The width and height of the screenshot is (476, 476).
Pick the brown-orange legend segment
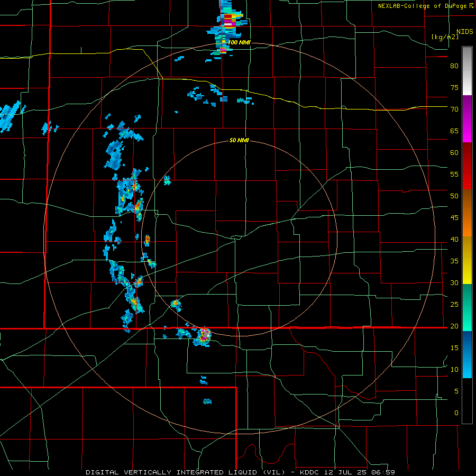pyautogui.click(x=467, y=213)
